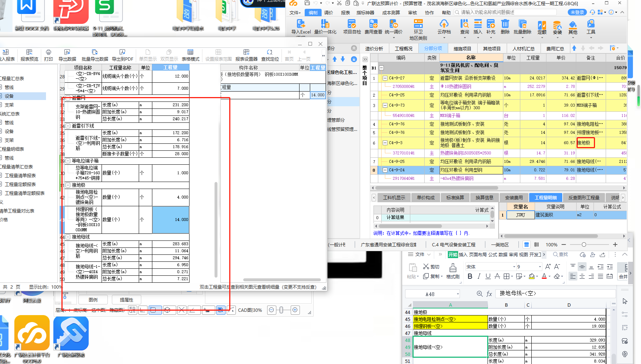Open the 报表 menu in GBQ6
Image resolution: width=641 pixels, height=364 pixels.
(x=346, y=13)
